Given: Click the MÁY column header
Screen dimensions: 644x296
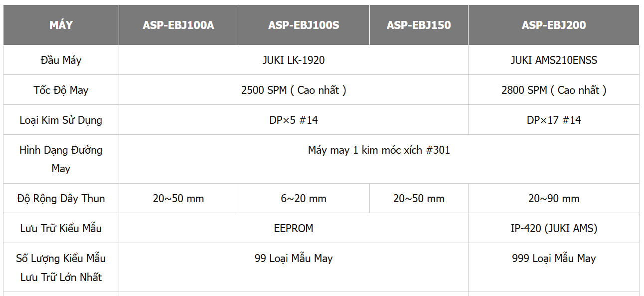Looking at the screenshot, I should [x=61, y=25].
